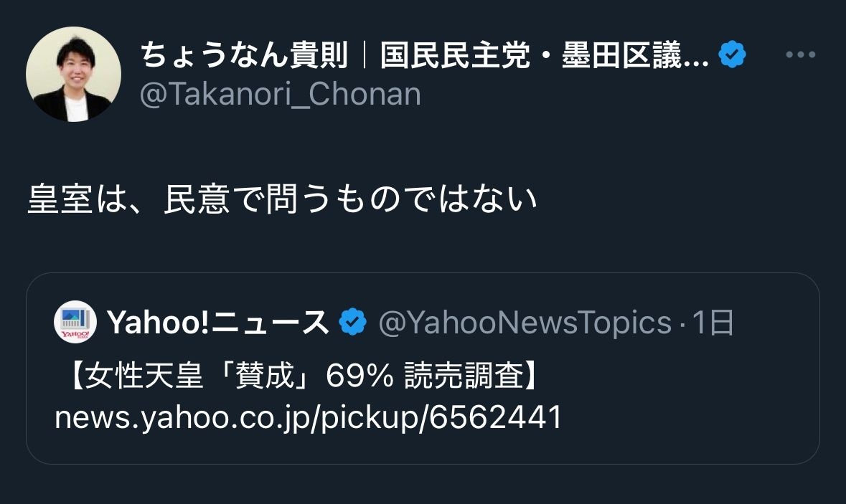Click the blue verified badge beside 墨田区議
Screen dimensions: 846x504
tap(733, 56)
